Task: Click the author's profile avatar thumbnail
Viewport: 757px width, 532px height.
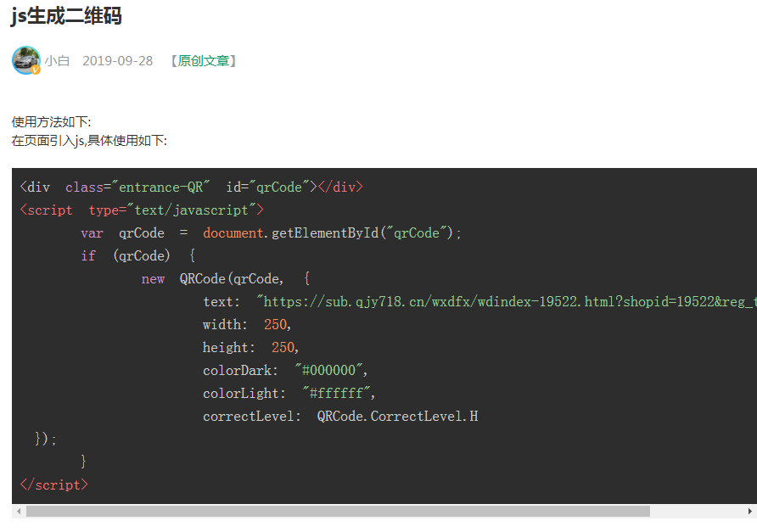Action: (25, 60)
